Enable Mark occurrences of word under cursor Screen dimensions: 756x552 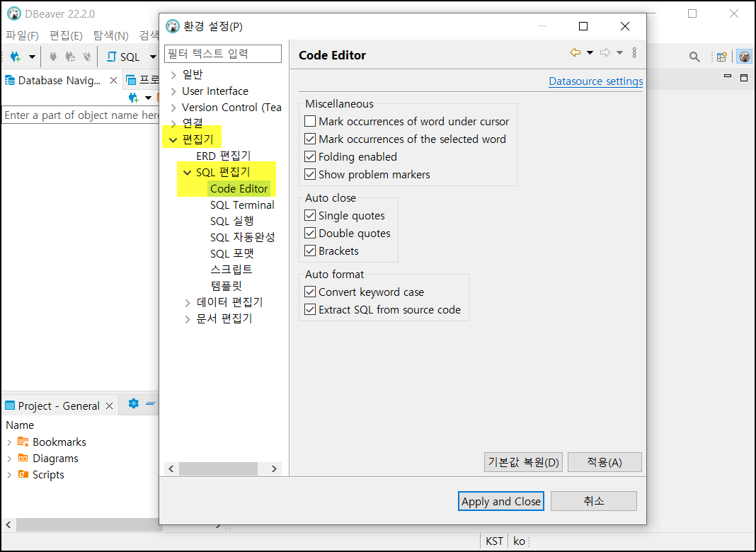click(310, 121)
